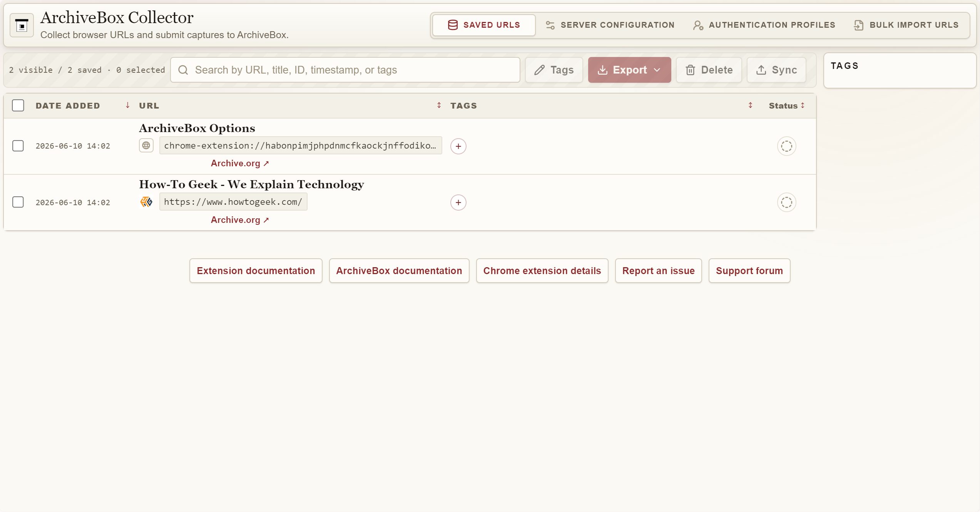The height and width of the screenshot is (512, 980).
Task: Click globe favicon of ArchiveBox Options
Action: [x=146, y=146]
